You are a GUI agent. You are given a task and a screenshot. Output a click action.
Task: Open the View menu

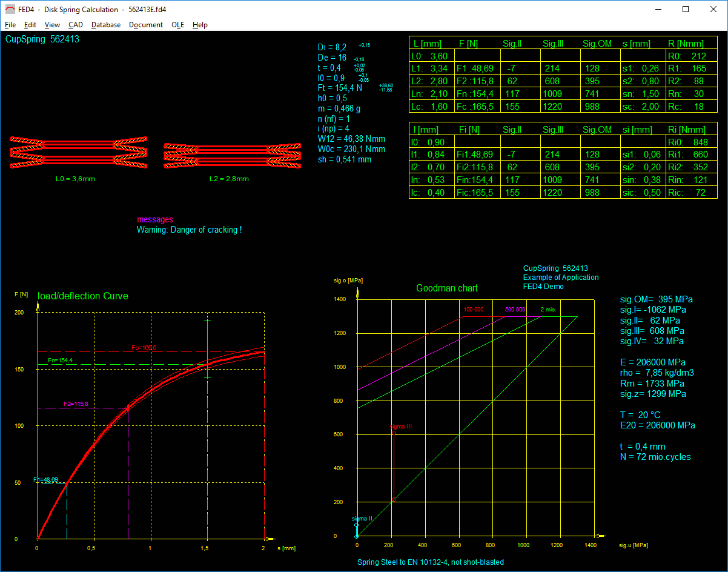tap(53, 25)
